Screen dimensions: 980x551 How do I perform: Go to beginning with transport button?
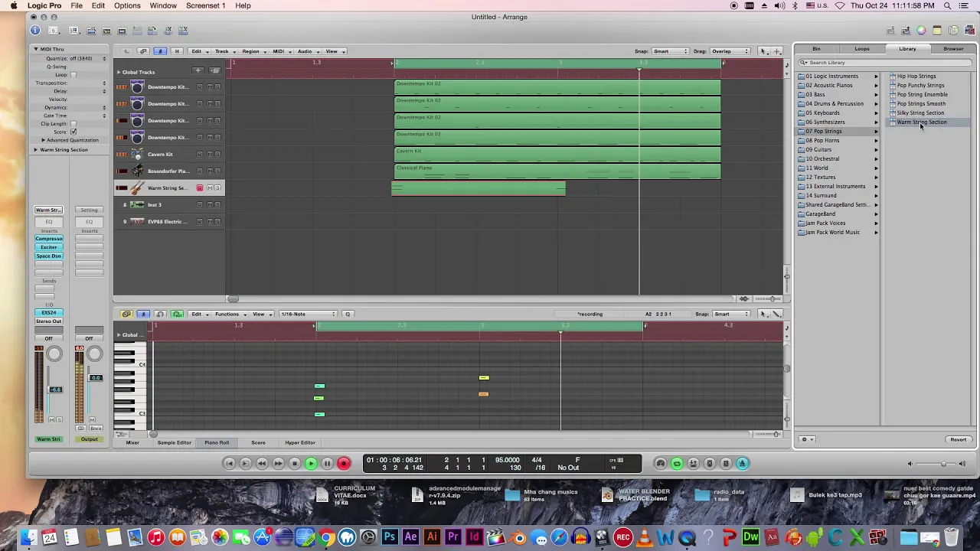coord(229,463)
